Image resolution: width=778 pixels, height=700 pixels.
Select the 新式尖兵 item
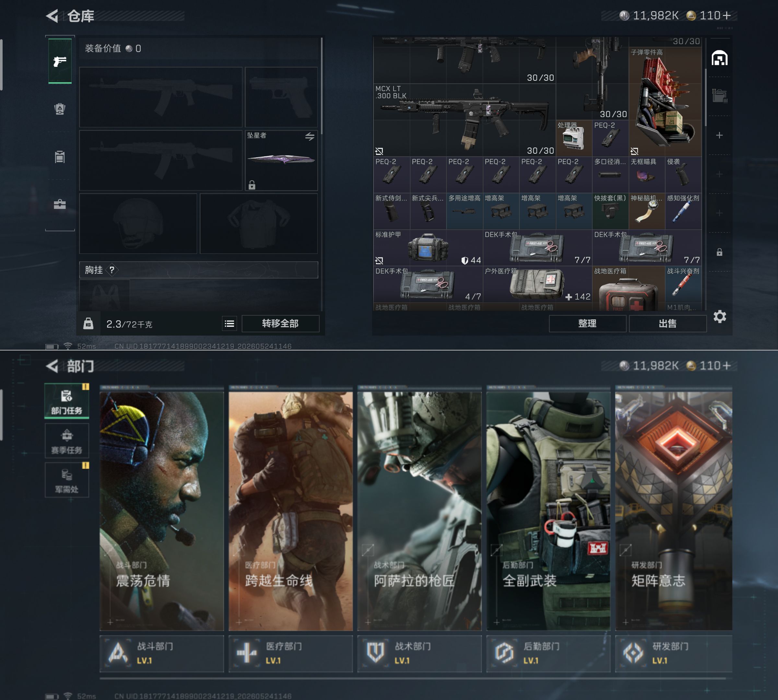tap(428, 211)
